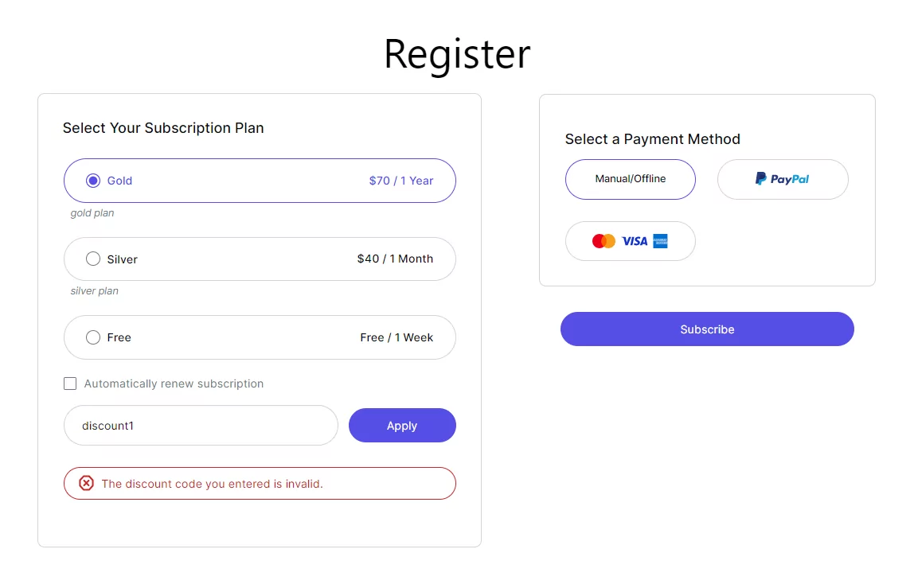918x588 pixels.
Task: Click the Automatically renew subscription label
Action: pyautogui.click(x=174, y=384)
